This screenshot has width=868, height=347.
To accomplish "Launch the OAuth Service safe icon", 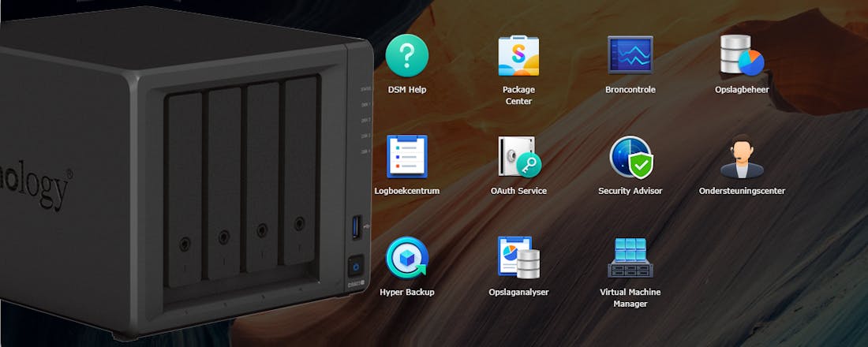I will pyautogui.click(x=519, y=157).
